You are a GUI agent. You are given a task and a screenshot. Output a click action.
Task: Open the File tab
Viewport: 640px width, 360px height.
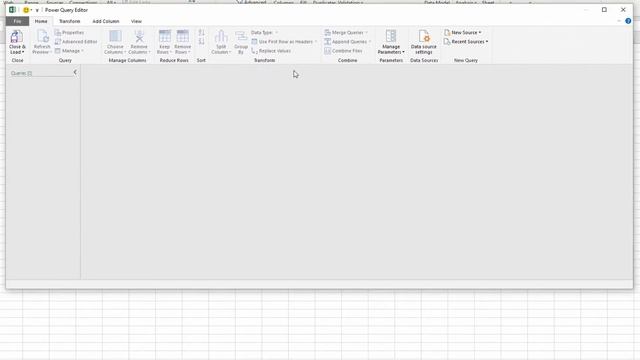17,21
